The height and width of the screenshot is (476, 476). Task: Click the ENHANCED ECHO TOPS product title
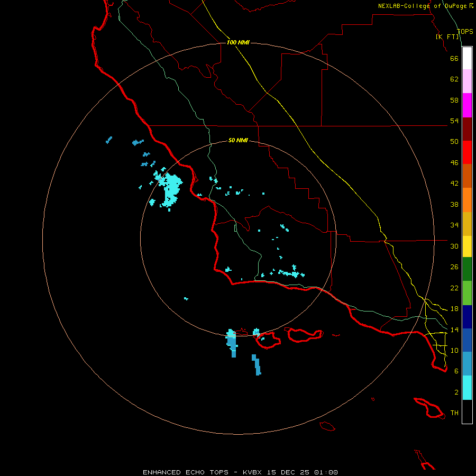pyautogui.click(x=186, y=472)
